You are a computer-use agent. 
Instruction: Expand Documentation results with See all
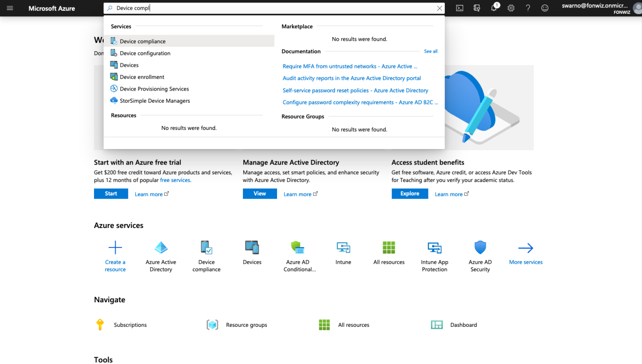click(431, 51)
